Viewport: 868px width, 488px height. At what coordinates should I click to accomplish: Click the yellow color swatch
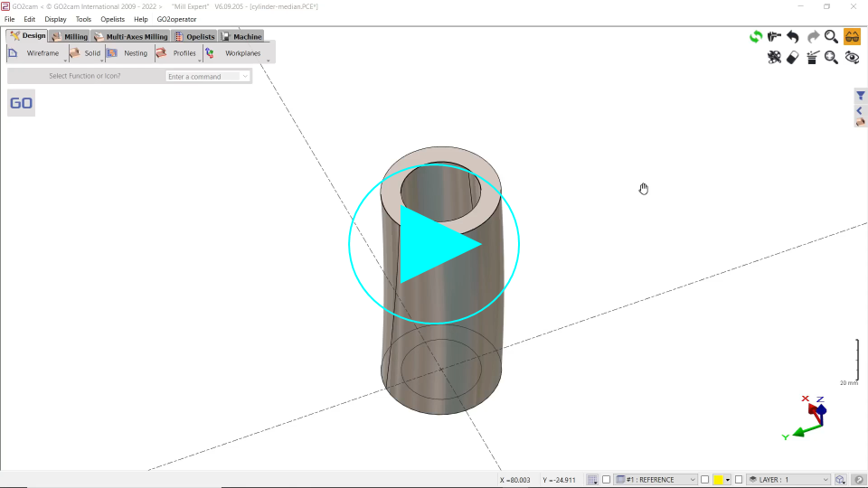718,480
